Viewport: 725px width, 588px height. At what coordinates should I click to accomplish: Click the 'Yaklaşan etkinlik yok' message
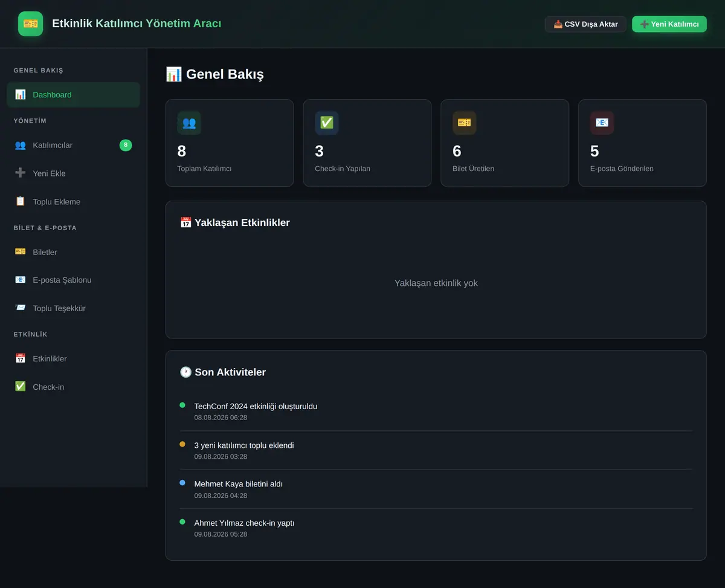click(x=436, y=283)
